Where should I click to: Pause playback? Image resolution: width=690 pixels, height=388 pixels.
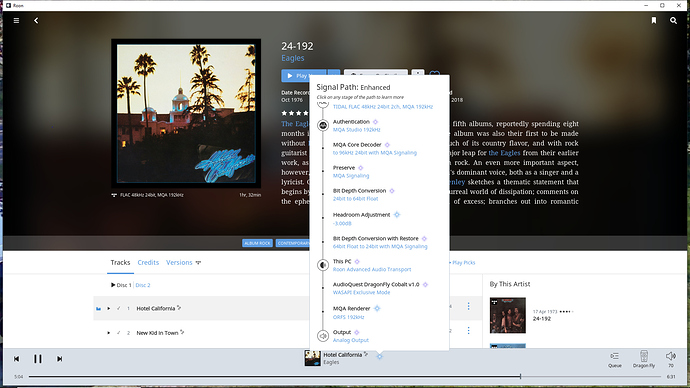38,359
